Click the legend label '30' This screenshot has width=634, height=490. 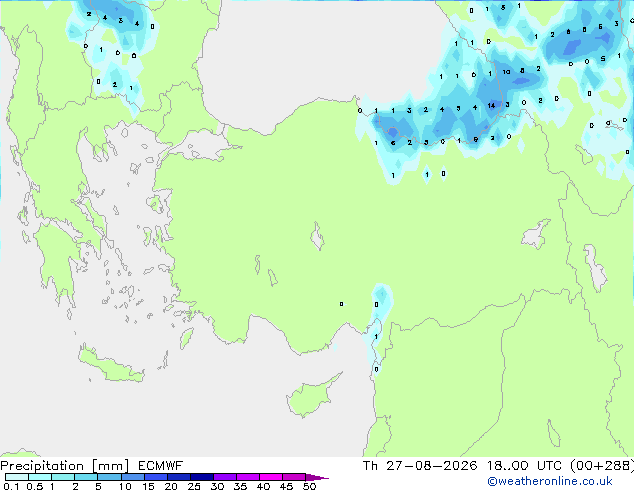pyautogui.click(x=217, y=486)
